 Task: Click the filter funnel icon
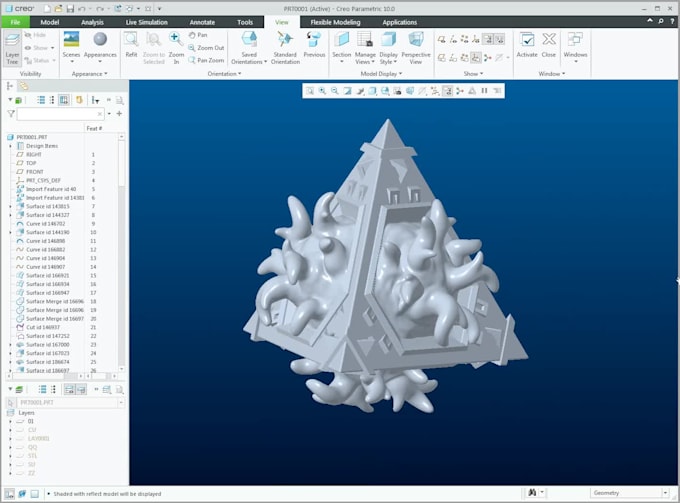11,114
